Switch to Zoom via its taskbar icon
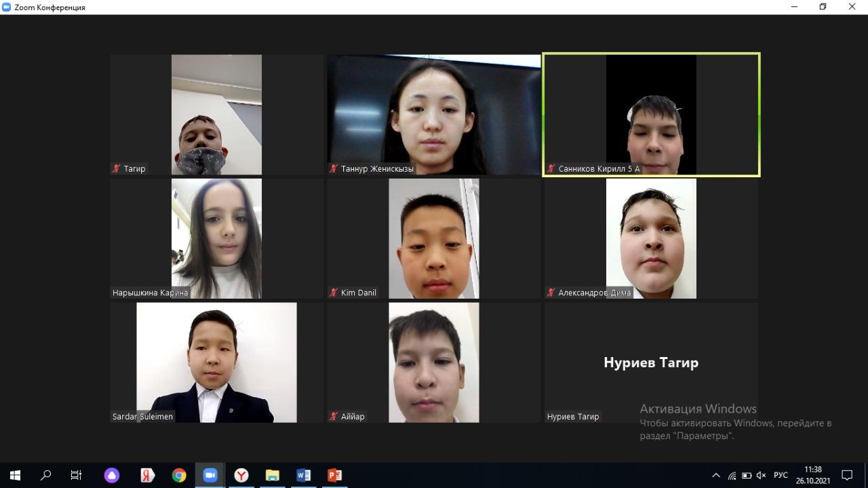 click(210, 475)
